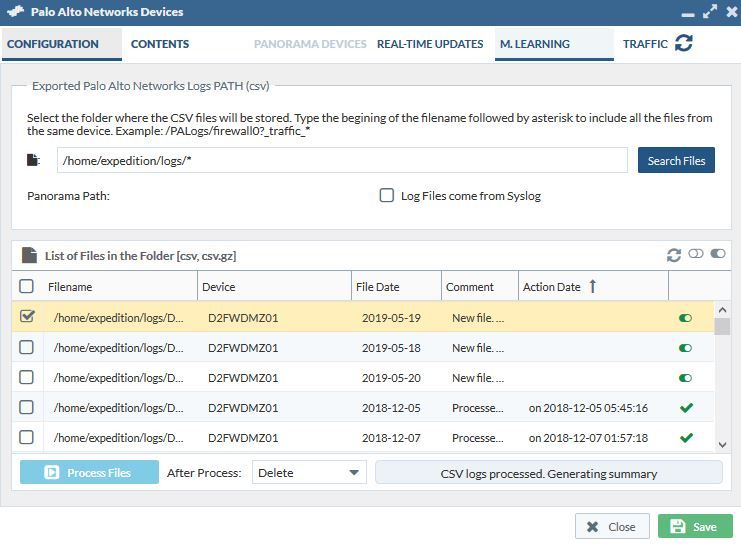Image resolution: width=741 pixels, height=544 pixels.
Task: Click the After Process label
Action: [204, 473]
